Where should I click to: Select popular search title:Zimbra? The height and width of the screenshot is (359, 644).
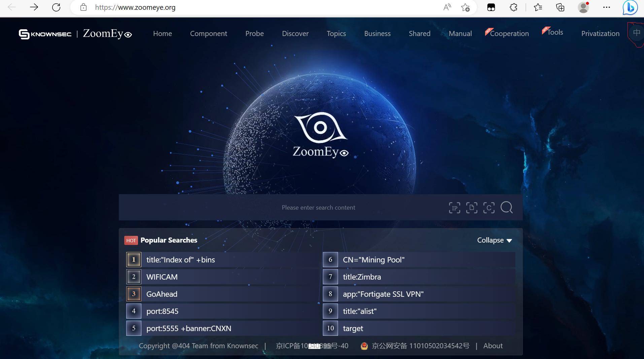419,277
